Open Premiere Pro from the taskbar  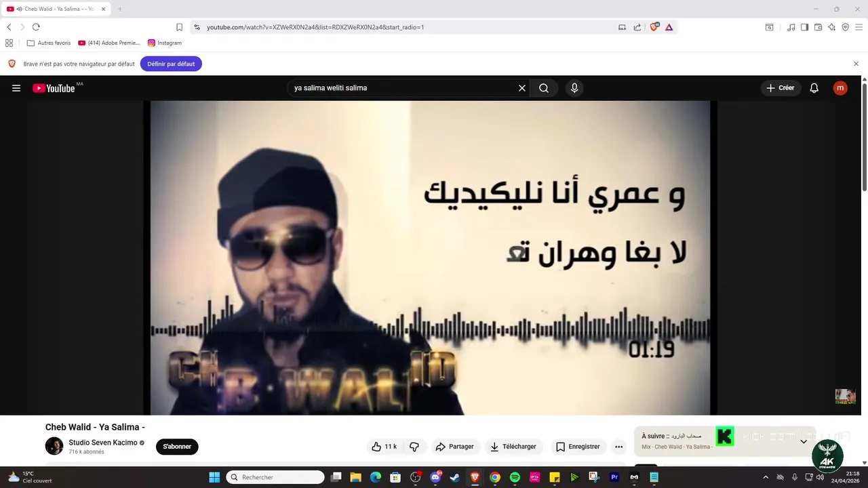pos(614,477)
